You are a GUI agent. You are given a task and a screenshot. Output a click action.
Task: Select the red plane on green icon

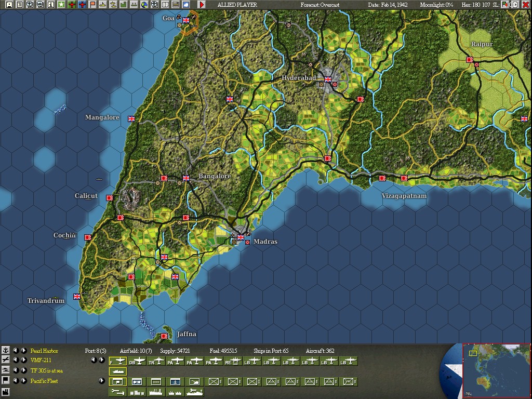click(x=72, y=4)
